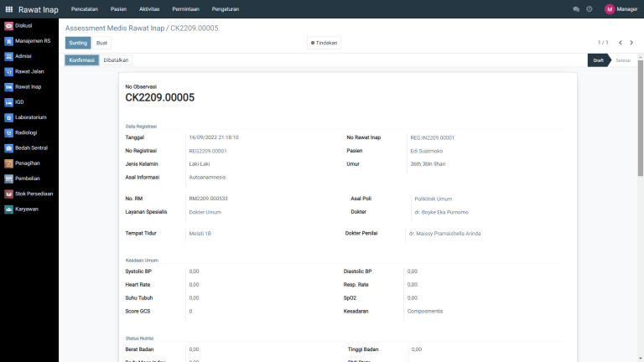Click the Status Nutrisi section header
This screenshot has height=362, width=644.
139,339
